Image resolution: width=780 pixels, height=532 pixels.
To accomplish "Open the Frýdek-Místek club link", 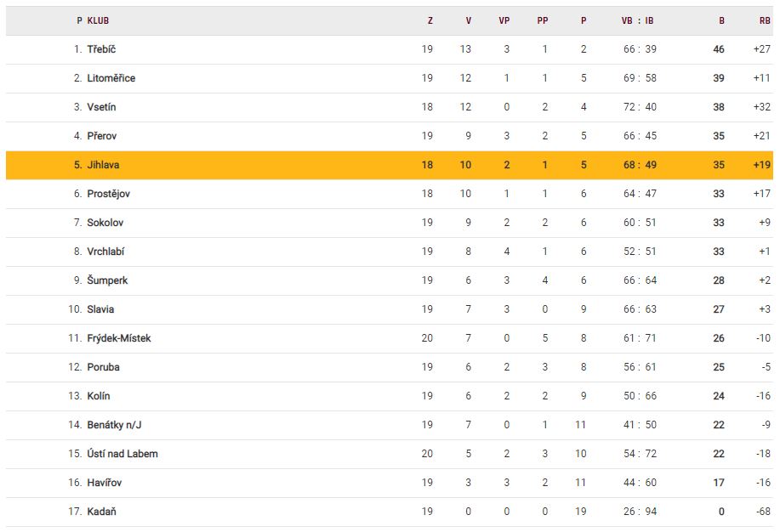I will [x=119, y=338].
